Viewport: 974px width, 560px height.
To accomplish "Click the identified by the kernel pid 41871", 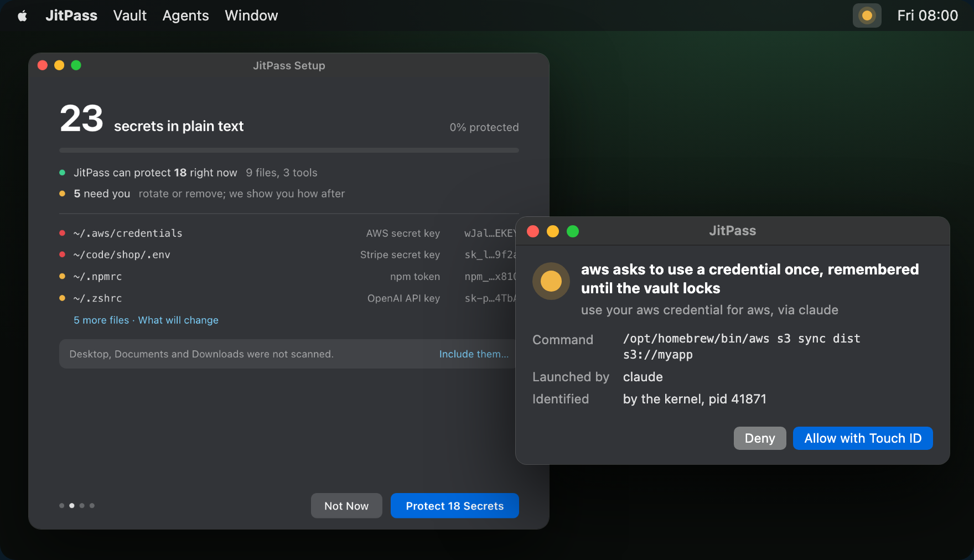I will (695, 399).
